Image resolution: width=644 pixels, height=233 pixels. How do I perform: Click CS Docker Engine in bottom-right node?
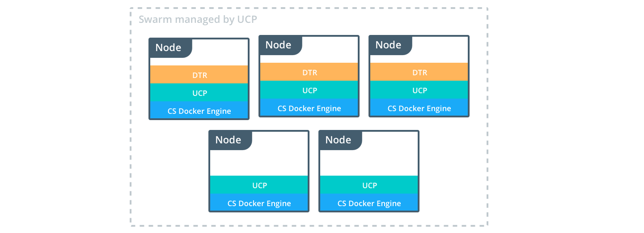[x=369, y=203]
